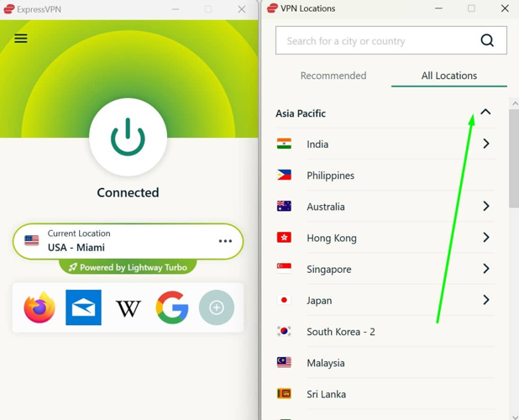Toggle the VPN connection power button
The height and width of the screenshot is (420, 519).
[x=128, y=137]
